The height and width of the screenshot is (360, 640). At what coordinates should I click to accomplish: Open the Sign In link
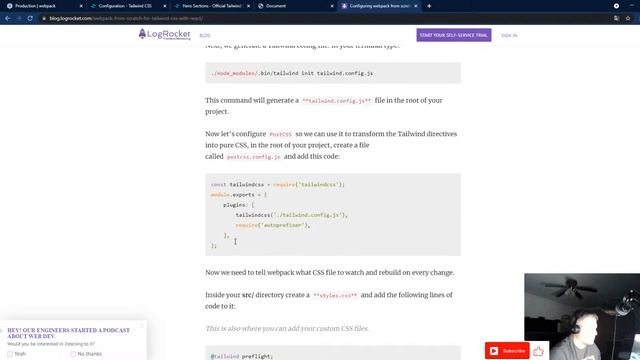(509, 36)
